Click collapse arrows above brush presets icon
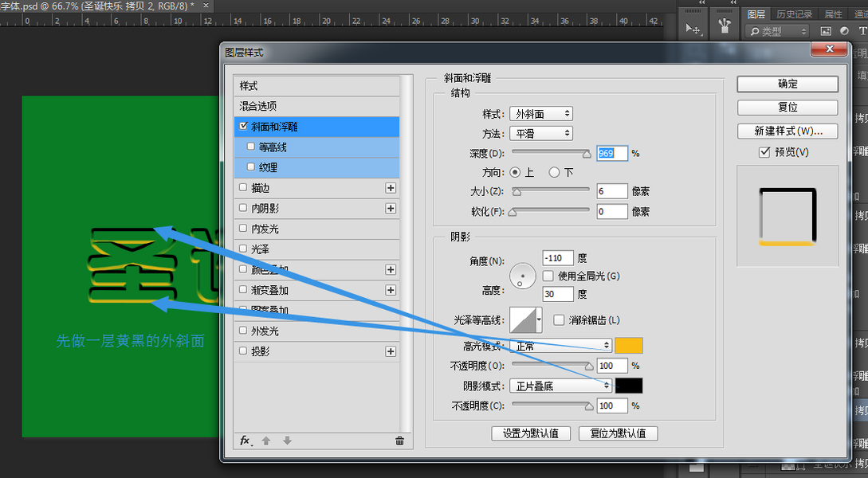Screen dimensions: 868x478 [733, 2]
